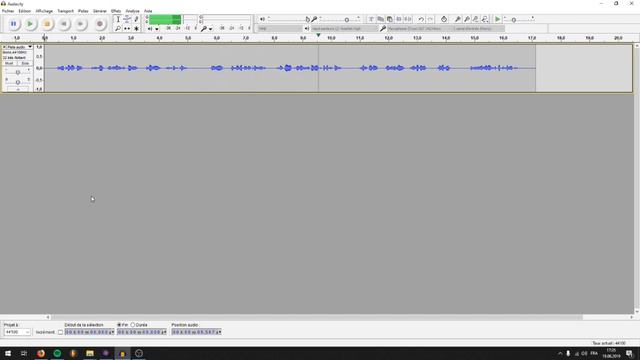Click the green playhead marker on the timeline

(318, 36)
